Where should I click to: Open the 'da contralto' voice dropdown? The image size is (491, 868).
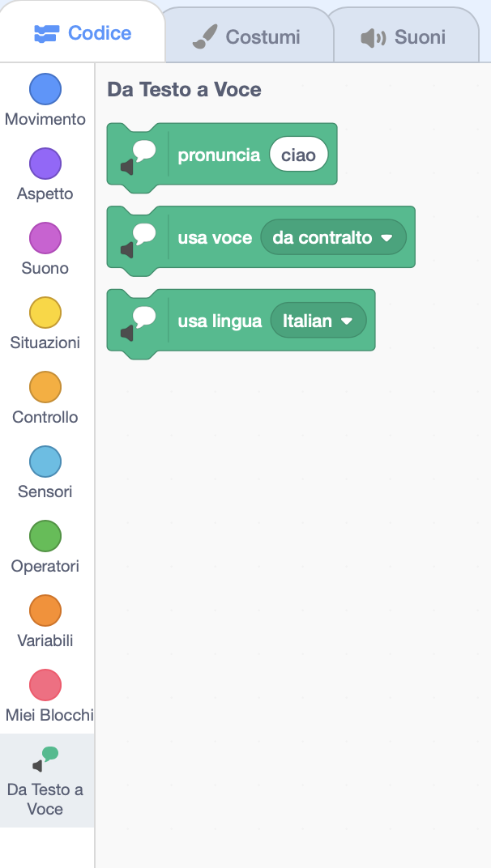(333, 237)
